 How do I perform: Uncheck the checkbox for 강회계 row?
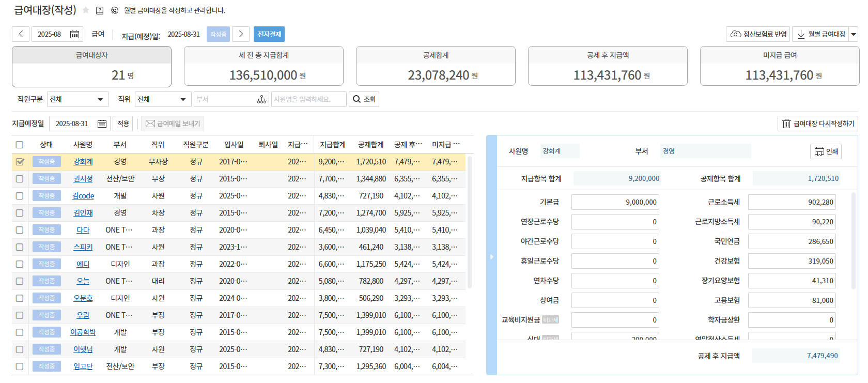click(x=20, y=162)
